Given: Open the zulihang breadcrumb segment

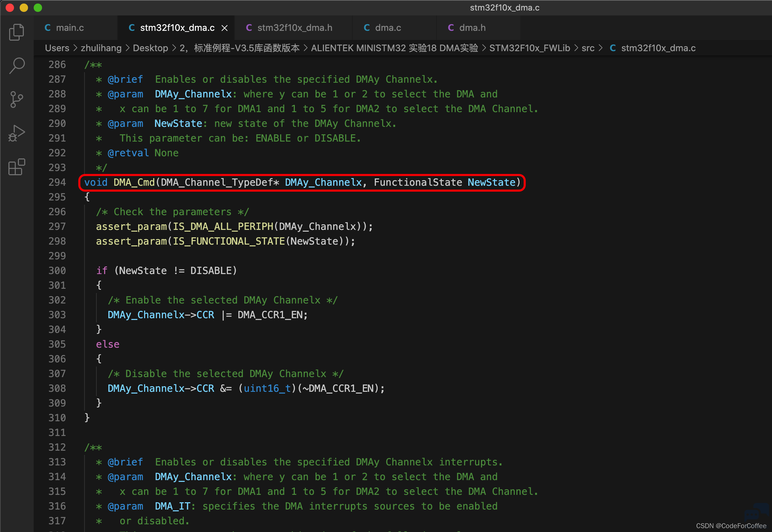Looking at the screenshot, I should tap(101, 48).
